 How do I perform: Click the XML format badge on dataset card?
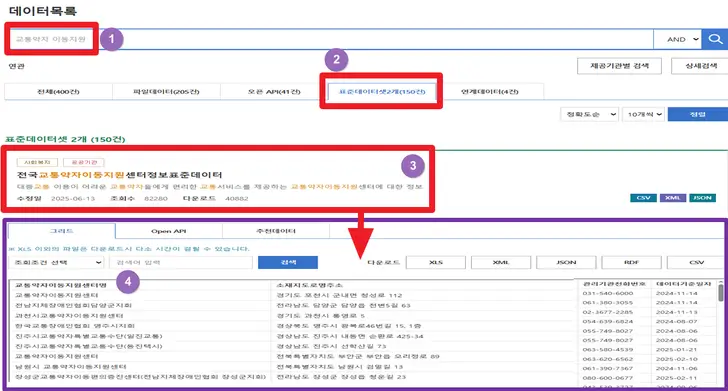point(672,198)
